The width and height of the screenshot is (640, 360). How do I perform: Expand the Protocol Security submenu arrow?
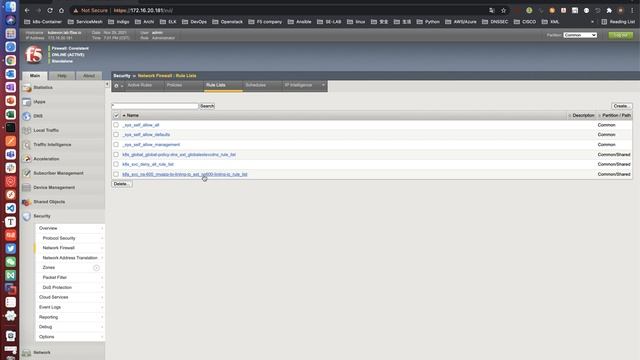(x=102, y=238)
